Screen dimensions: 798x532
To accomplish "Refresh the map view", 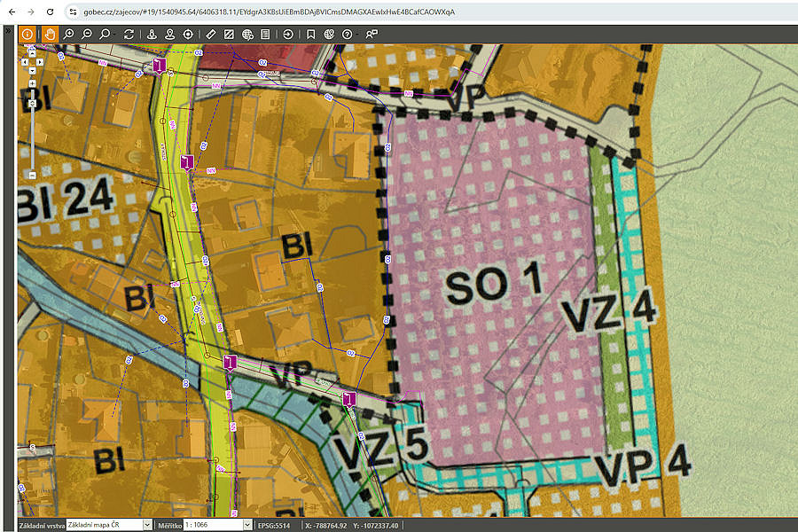I will [129, 34].
